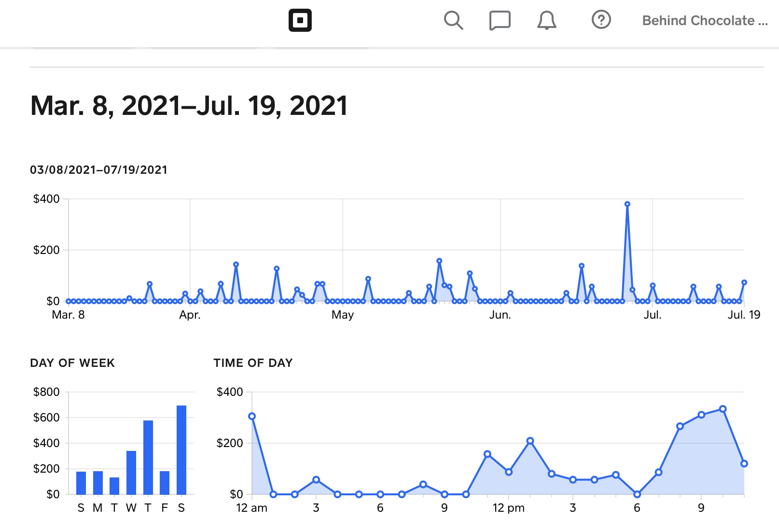Screen dimensions: 779x532
Task: Click the Jul. 19 axis label
Action: tap(744, 315)
